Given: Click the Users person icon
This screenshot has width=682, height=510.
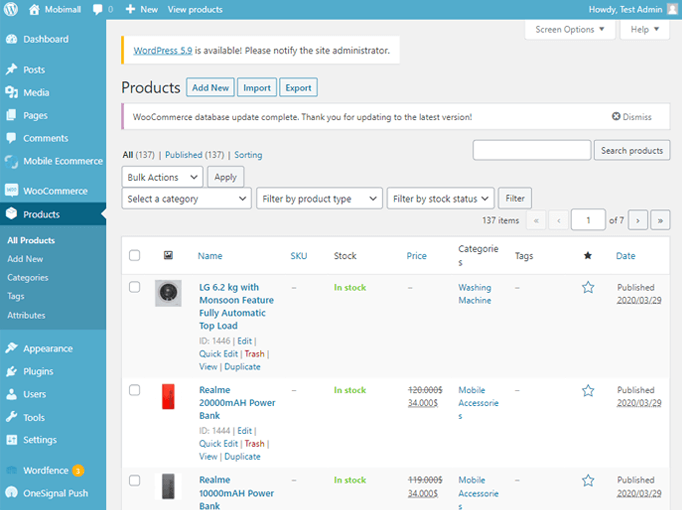Looking at the screenshot, I should click(x=12, y=394).
